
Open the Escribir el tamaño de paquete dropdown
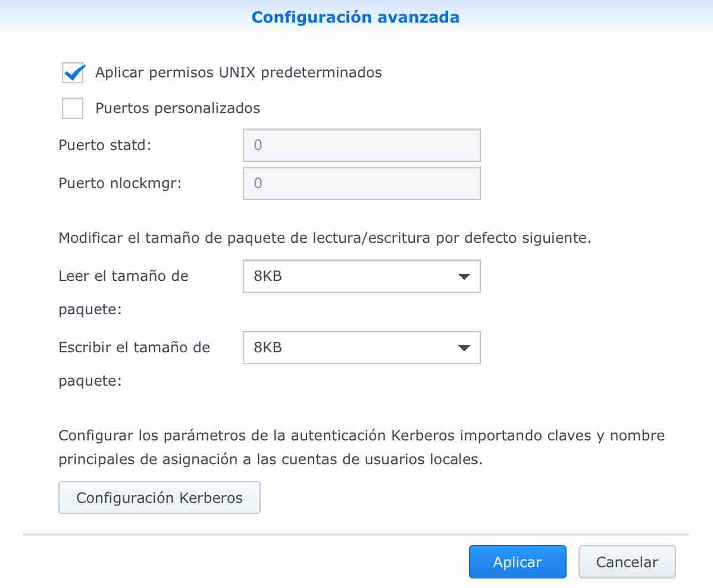pos(351,348)
